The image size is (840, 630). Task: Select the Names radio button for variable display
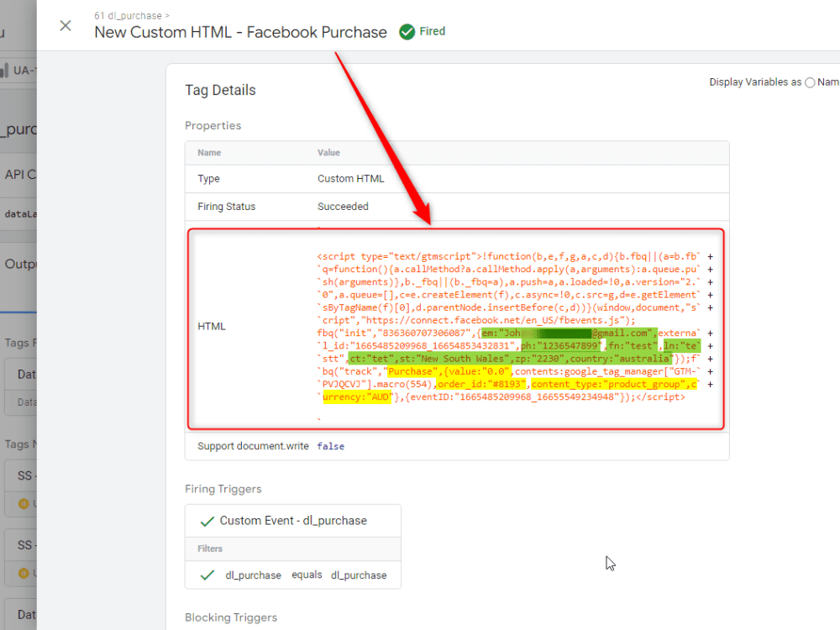click(810, 82)
